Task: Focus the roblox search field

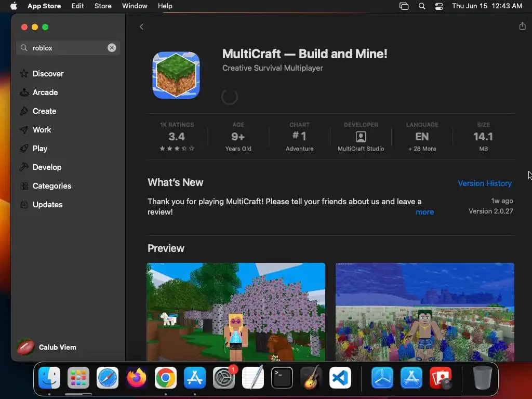Action: (68, 48)
